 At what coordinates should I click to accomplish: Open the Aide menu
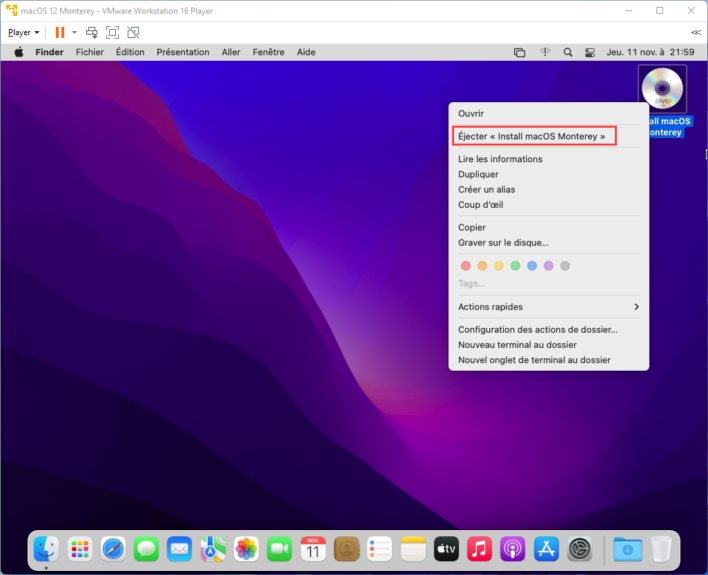[x=306, y=52]
